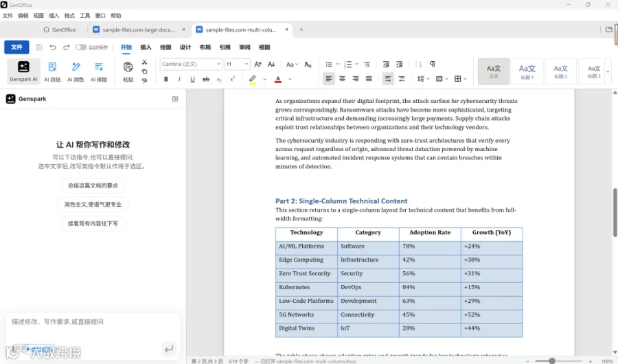This screenshot has height=364, width=618.
Task: Sort text with the A-Z icon
Action: click(x=419, y=65)
